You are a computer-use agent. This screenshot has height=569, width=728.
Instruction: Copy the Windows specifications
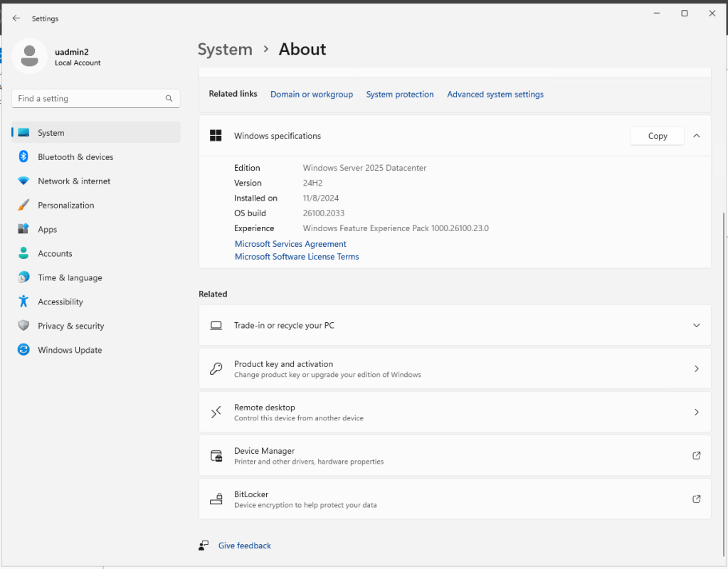[x=657, y=136]
